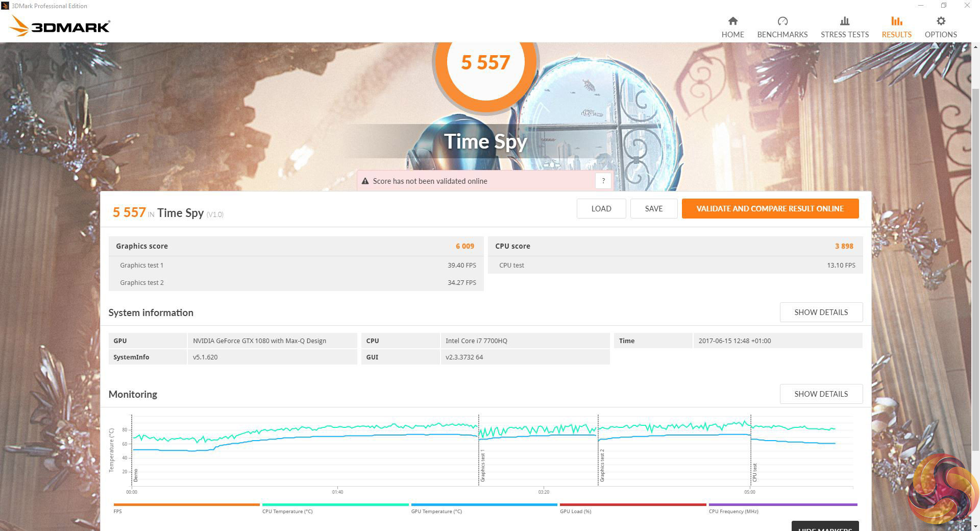The height and width of the screenshot is (531, 980).
Task: Click the CPU name 'Intel Core i7 7700HQ'
Action: [x=476, y=341]
